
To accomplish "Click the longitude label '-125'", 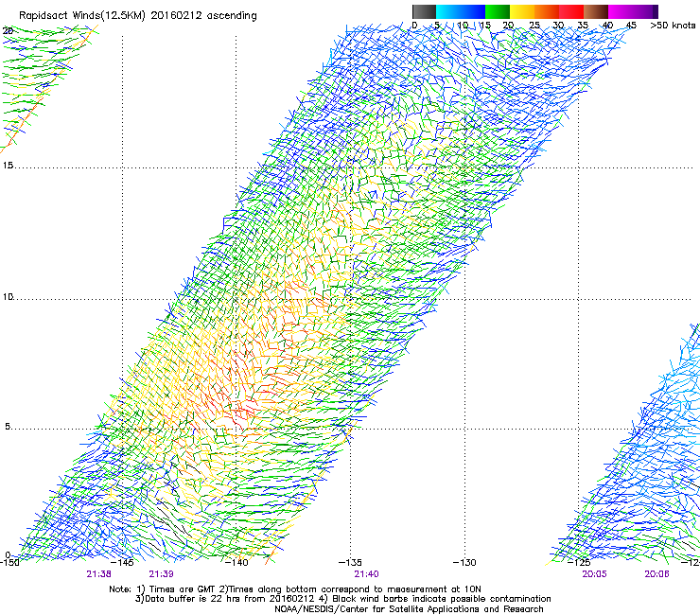I will tap(579, 562).
